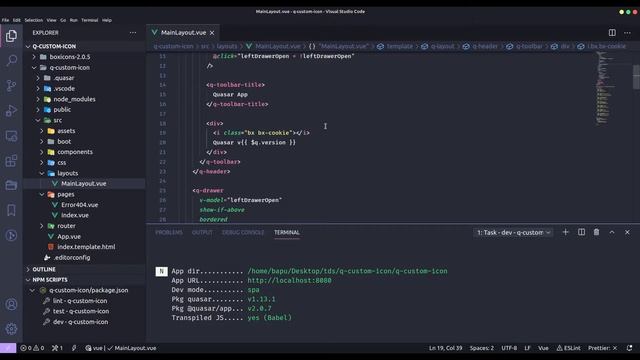The height and width of the screenshot is (360, 640).
Task: Open the Extensions view
Action: point(11,160)
